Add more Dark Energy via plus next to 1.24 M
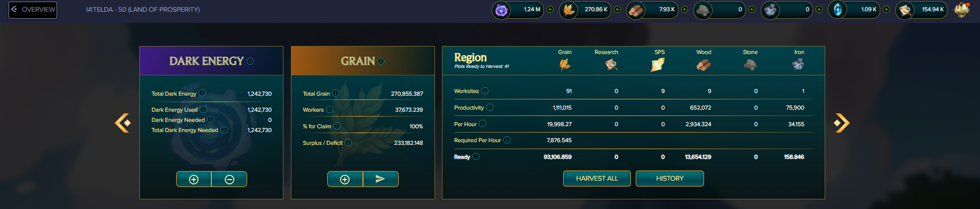The image size is (980, 209). pos(550,10)
